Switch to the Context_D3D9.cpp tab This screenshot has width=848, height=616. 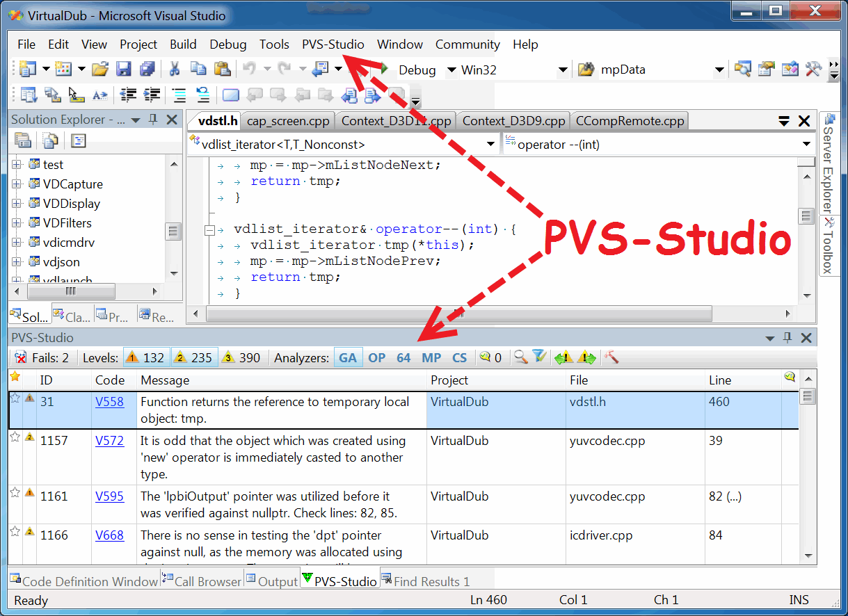[x=513, y=121]
